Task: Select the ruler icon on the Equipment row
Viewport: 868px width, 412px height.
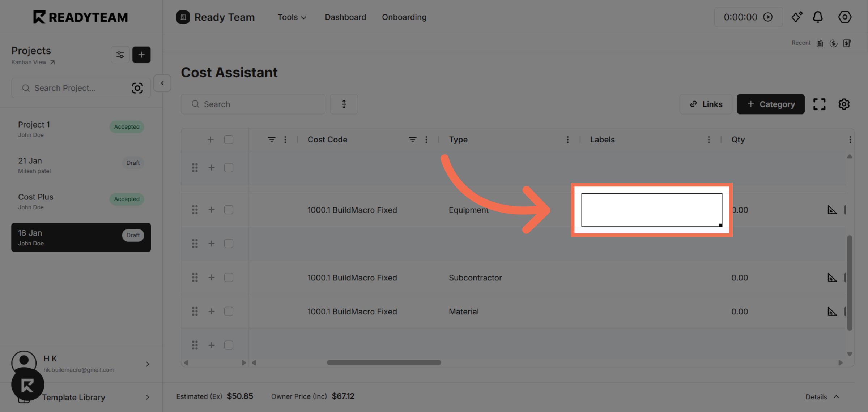Action: click(x=833, y=210)
